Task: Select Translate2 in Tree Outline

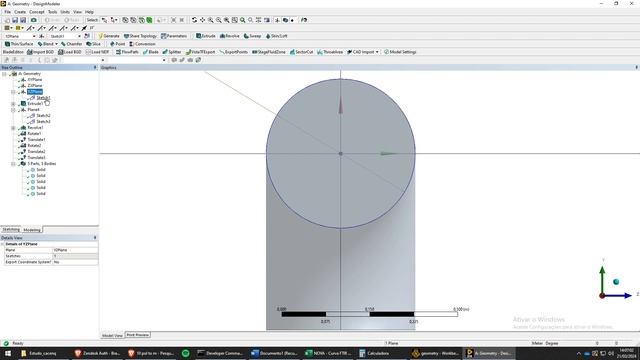Action: 36,151
